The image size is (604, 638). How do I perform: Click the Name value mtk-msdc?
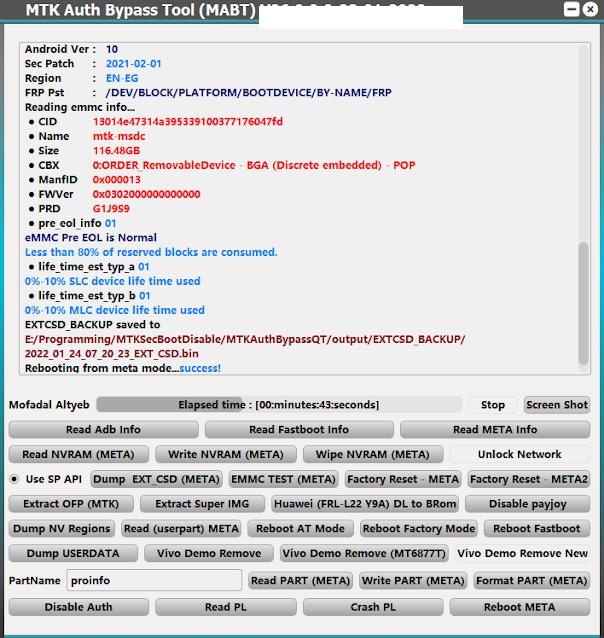coord(119,136)
